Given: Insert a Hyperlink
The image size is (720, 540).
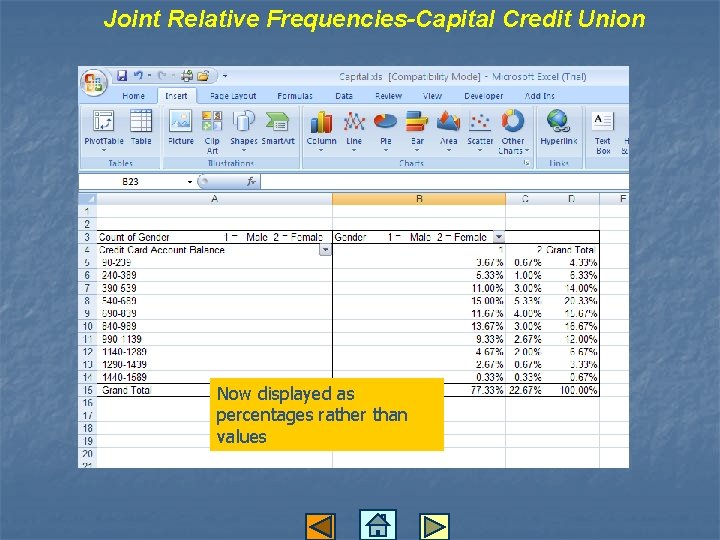Looking at the screenshot, I should click(558, 128).
